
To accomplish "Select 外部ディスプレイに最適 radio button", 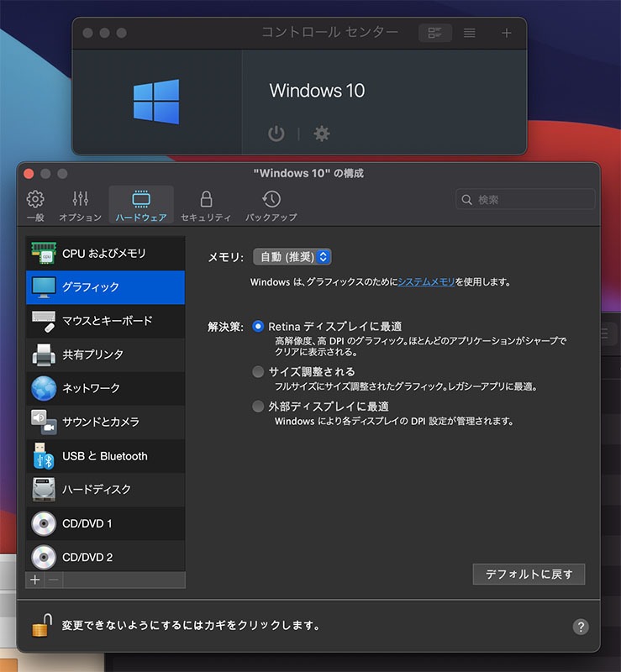I will pos(258,407).
